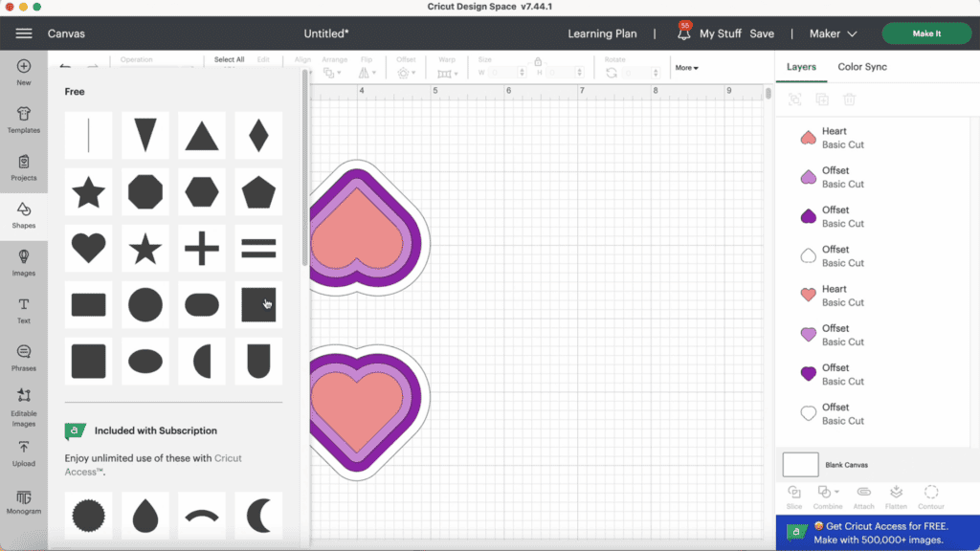Image resolution: width=980 pixels, height=551 pixels.
Task: Insert the plus sign shape
Action: (x=202, y=248)
